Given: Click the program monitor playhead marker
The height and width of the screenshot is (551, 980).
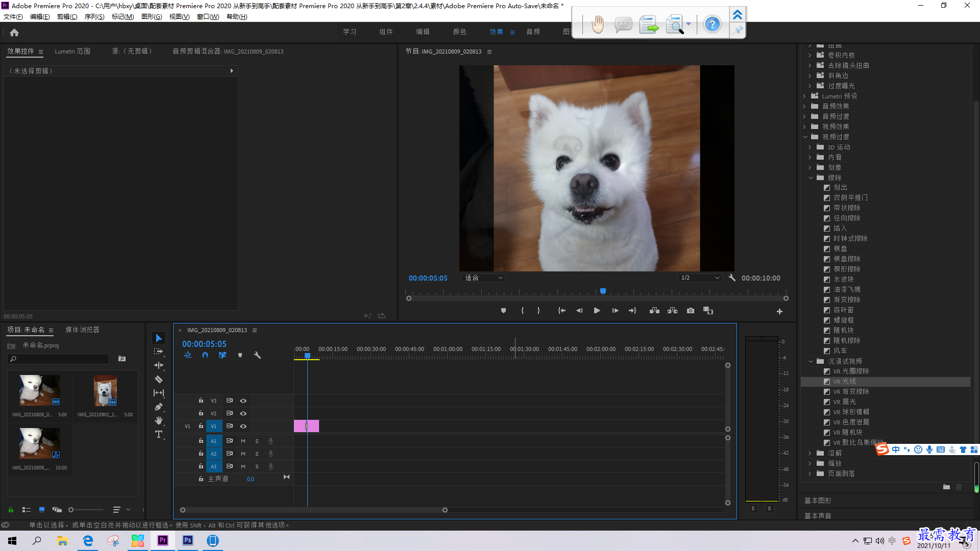Looking at the screenshot, I should coord(603,291).
